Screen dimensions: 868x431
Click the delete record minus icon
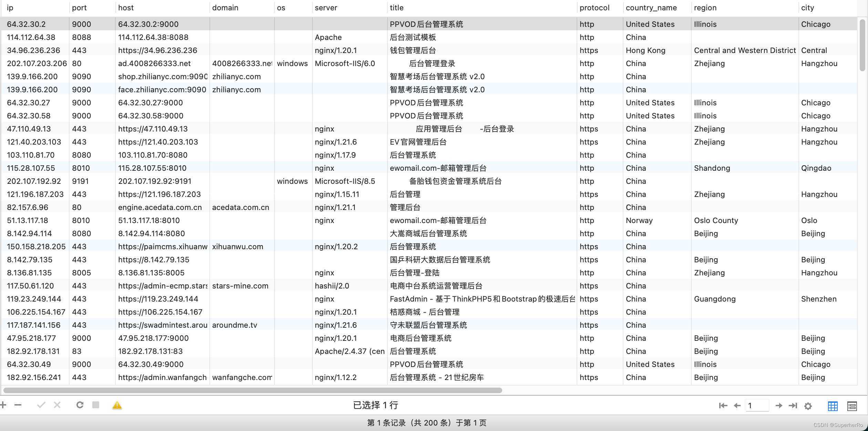(18, 405)
